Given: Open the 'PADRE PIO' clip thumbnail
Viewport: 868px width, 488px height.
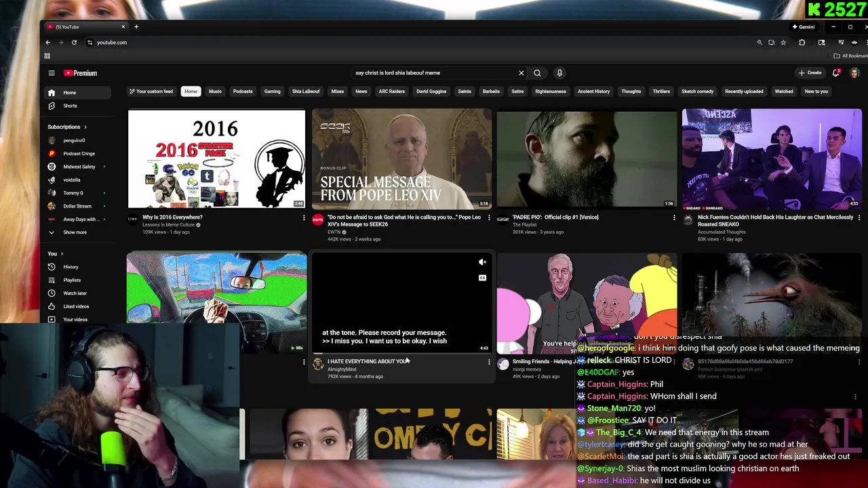Looking at the screenshot, I should (x=587, y=159).
